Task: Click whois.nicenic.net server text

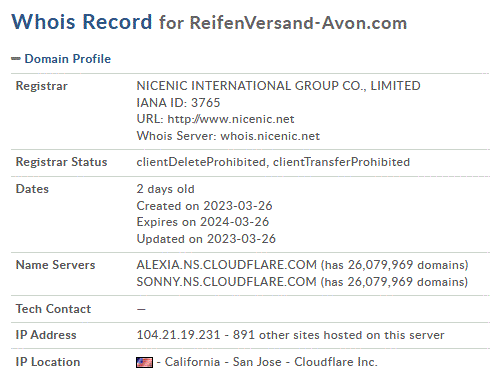Action: [x=270, y=136]
